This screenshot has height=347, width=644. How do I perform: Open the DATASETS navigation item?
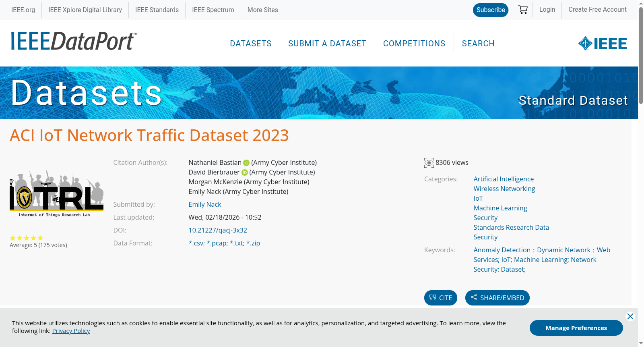251,44
